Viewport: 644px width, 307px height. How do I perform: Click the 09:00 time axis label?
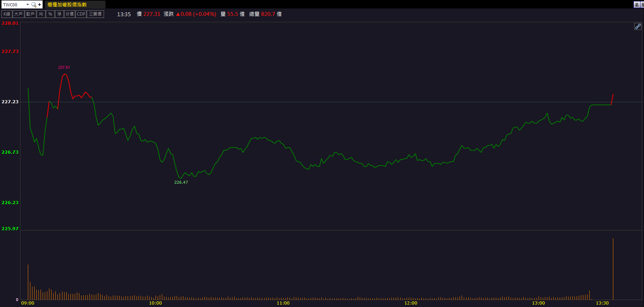[x=28, y=303]
